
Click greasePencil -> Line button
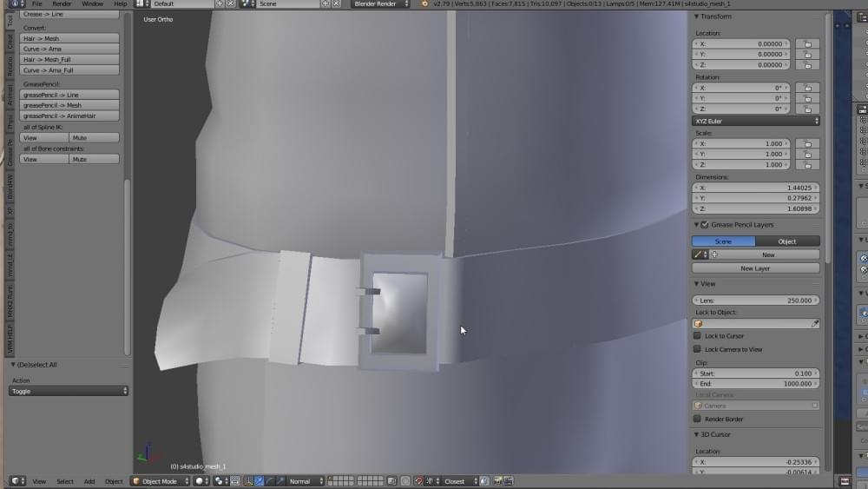(69, 95)
